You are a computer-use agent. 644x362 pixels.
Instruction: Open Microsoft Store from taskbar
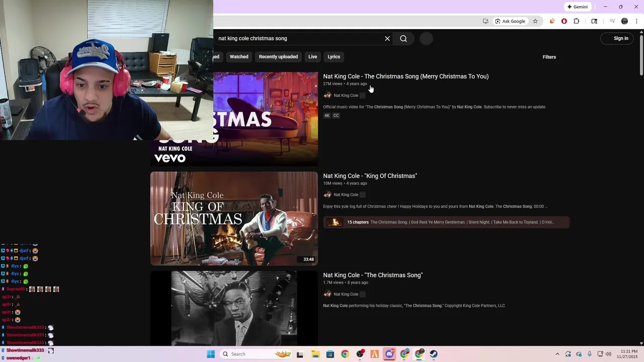330,354
